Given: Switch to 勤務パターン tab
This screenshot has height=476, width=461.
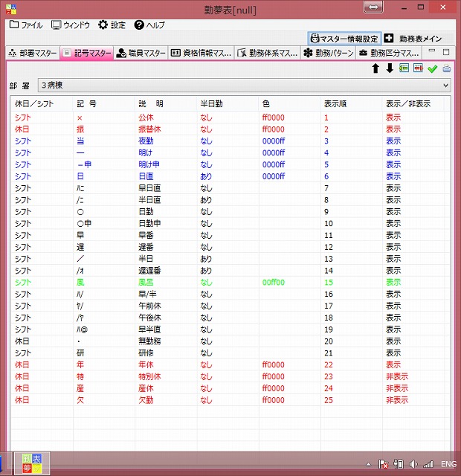Looking at the screenshot, I should click(329, 53).
